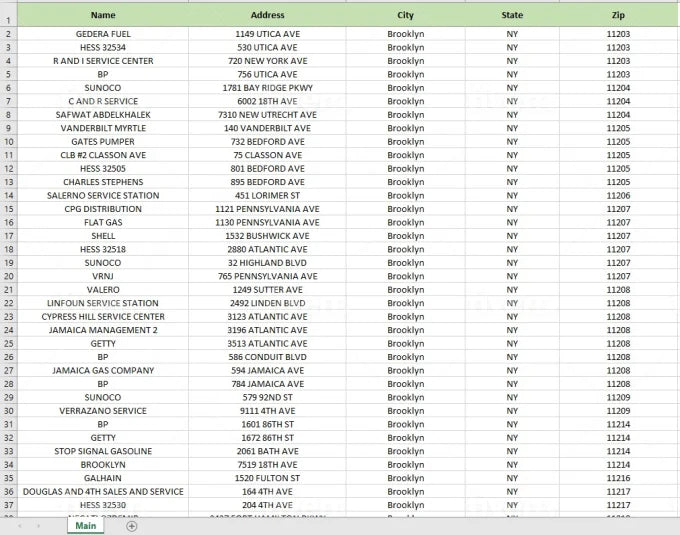Screen dimensions: 680x535
Task: Select CLB #2 CLASSON AVE cell
Action: pos(103,155)
